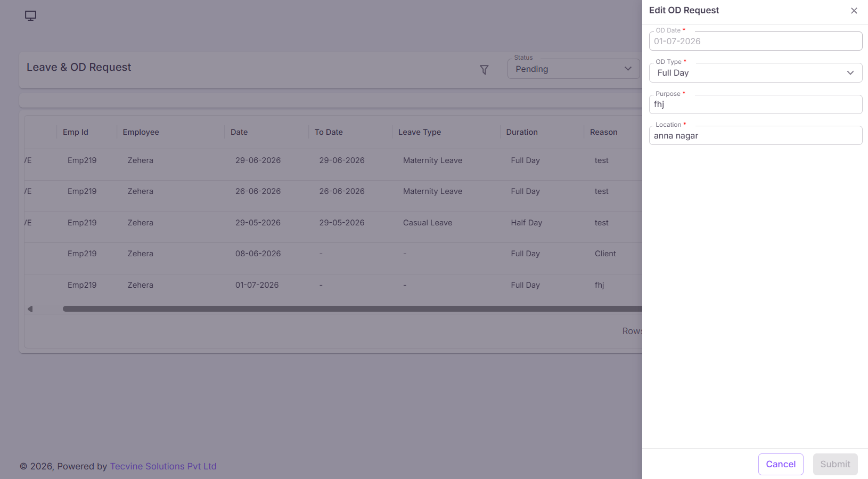This screenshot has width=868, height=479.
Task: Open the Status Pending dropdown
Action: (x=573, y=69)
